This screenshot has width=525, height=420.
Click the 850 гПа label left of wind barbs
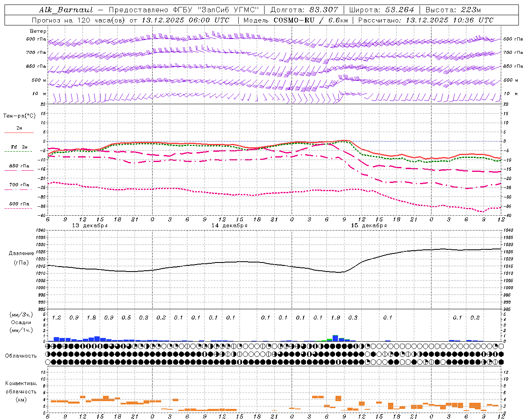[36, 66]
